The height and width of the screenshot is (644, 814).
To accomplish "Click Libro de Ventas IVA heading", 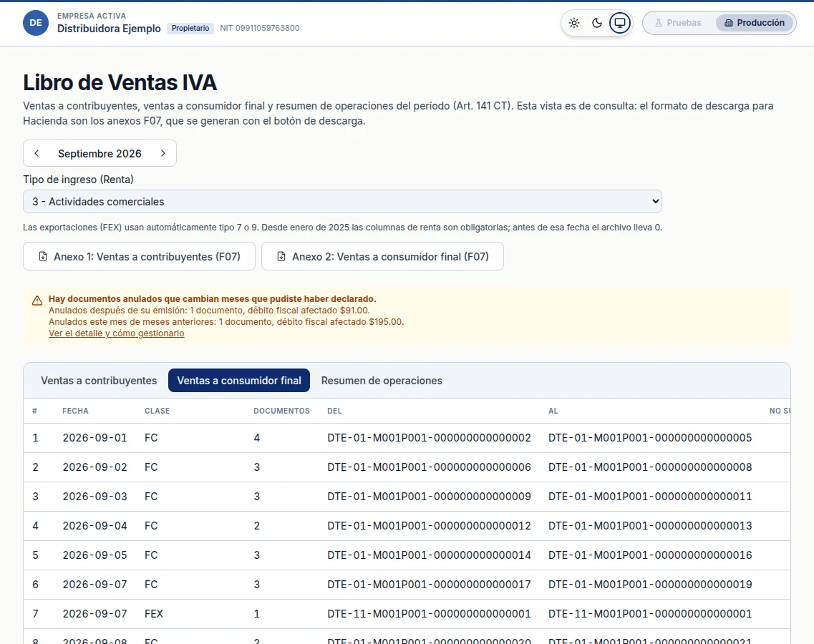I will click(120, 82).
